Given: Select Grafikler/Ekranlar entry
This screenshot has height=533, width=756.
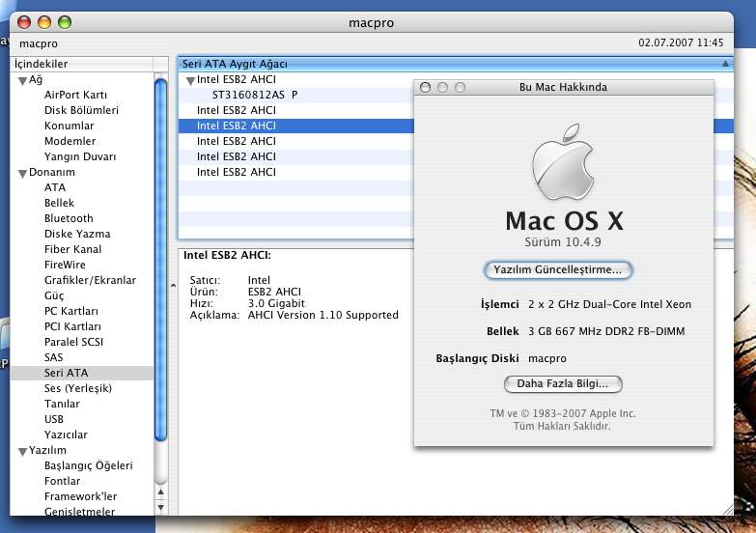Looking at the screenshot, I should 90,280.
